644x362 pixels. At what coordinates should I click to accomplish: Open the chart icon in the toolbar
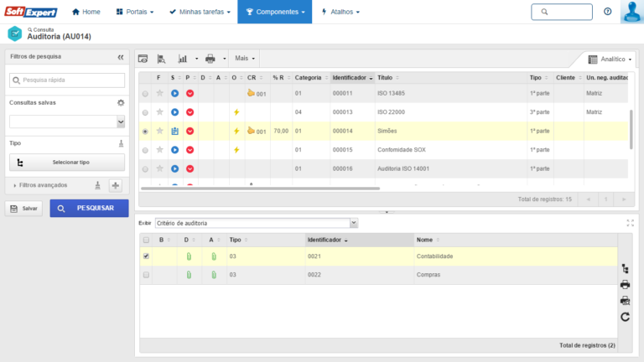pos(183,59)
